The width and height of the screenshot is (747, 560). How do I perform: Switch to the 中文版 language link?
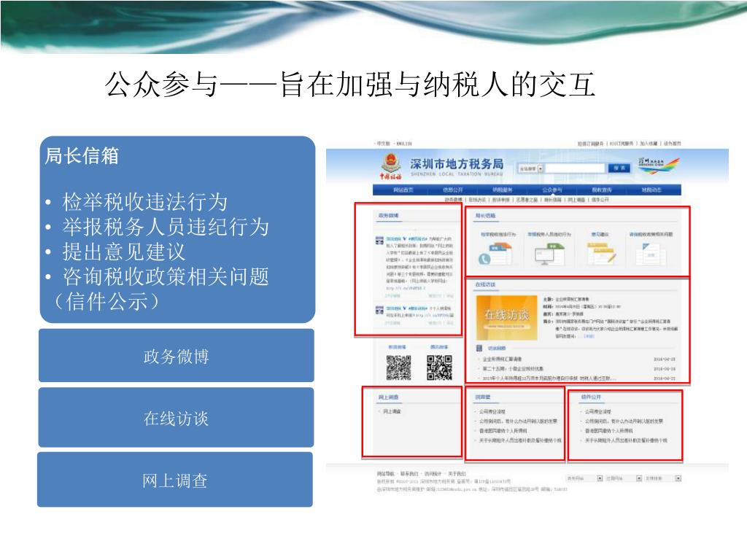382,144
